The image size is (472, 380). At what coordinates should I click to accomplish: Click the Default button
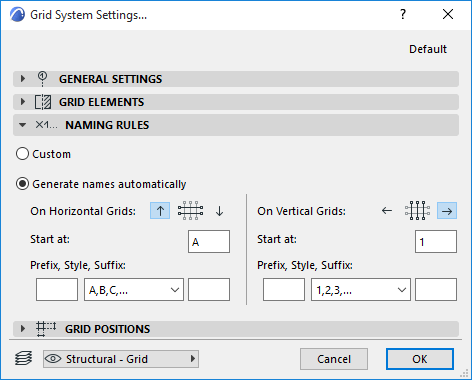coord(428,49)
